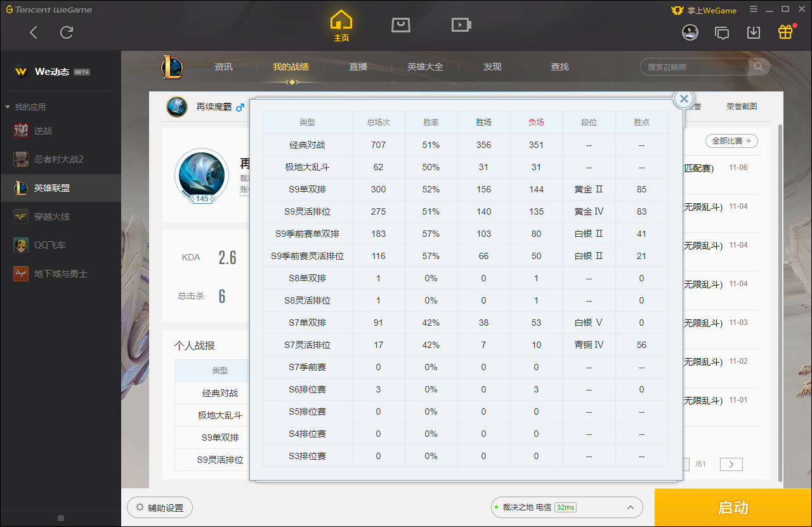
Task: Click the S6排位赛 row label
Action: (x=307, y=389)
